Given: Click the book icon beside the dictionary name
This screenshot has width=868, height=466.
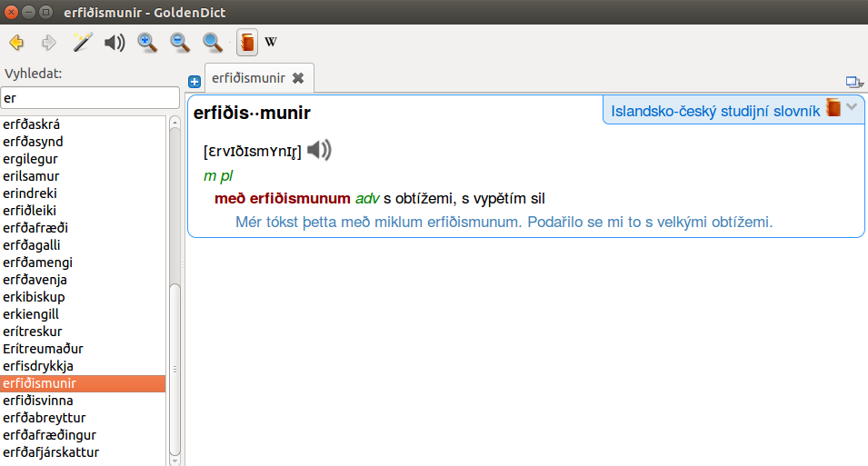Looking at the screenshot, I should [833, 107].
